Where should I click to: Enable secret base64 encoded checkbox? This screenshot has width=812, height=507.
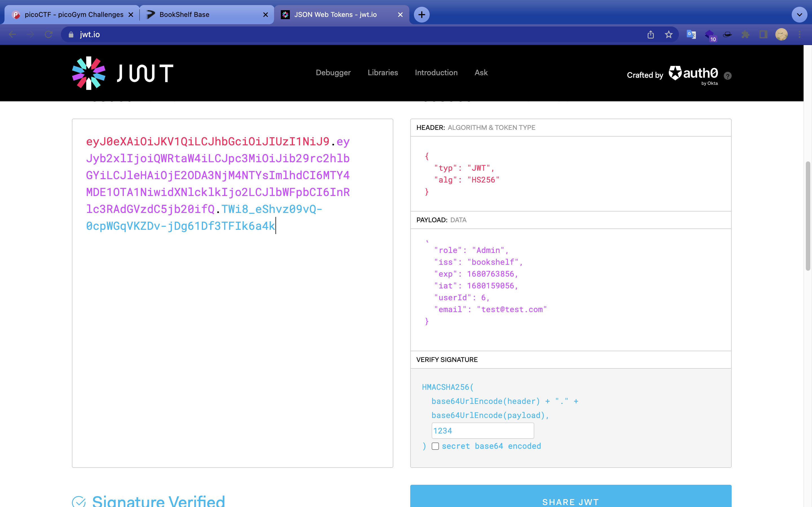(x=435, y=446)
